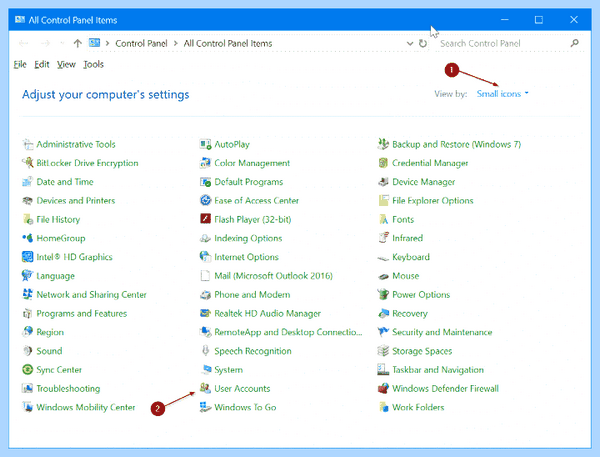Image resolution: width=600 pixels, height=457 pixels.
Task: Open the Edit menu
Action: click(x=42, y=64)
